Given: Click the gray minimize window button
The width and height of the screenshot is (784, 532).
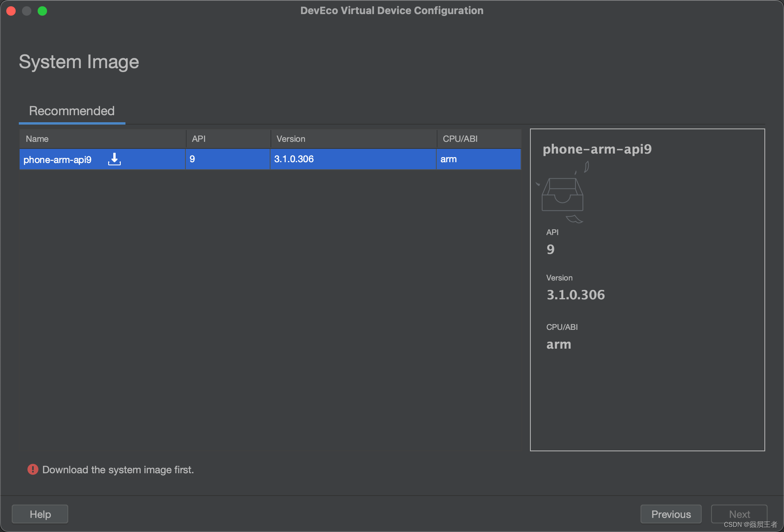Looking at the screenshot, I should point(27,11).
